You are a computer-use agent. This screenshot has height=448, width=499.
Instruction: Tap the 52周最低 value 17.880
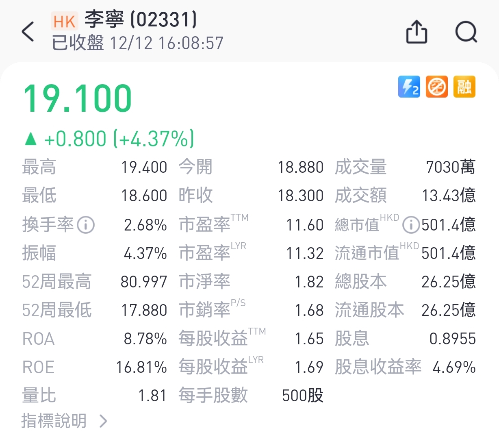(144, 310)
